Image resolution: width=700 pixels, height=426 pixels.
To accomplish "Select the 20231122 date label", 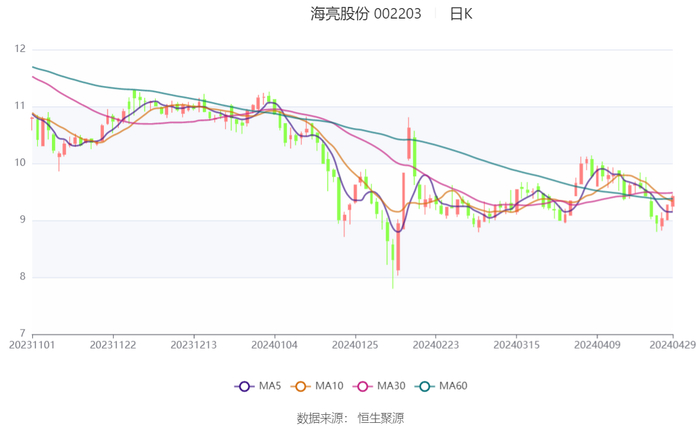I will [113, 344].
